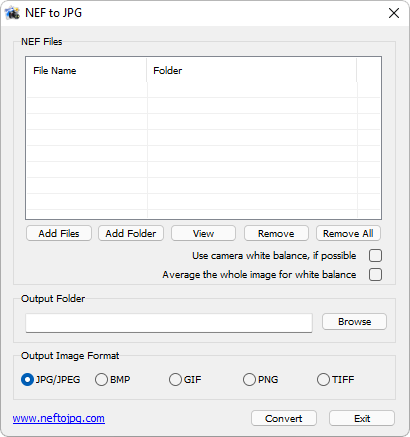This screenshot has width=410, height=437.
Task: Focus the Output Folder text field
Action: tap(169, 323)
